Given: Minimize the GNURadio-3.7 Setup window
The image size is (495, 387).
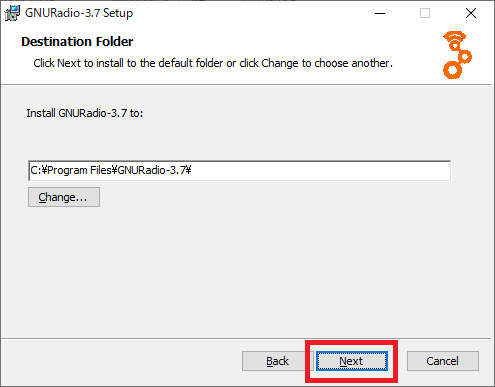Looking at the screenshot, I should [380, 13].
